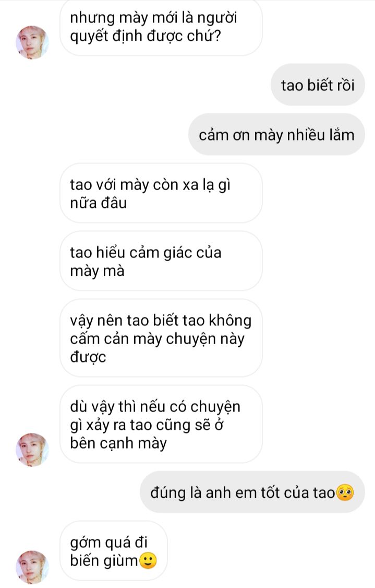375x588 pixels.
Task: Tap the words 'mày mà' in received bubble
Action: pyautogui.click(x=97, y=271)
